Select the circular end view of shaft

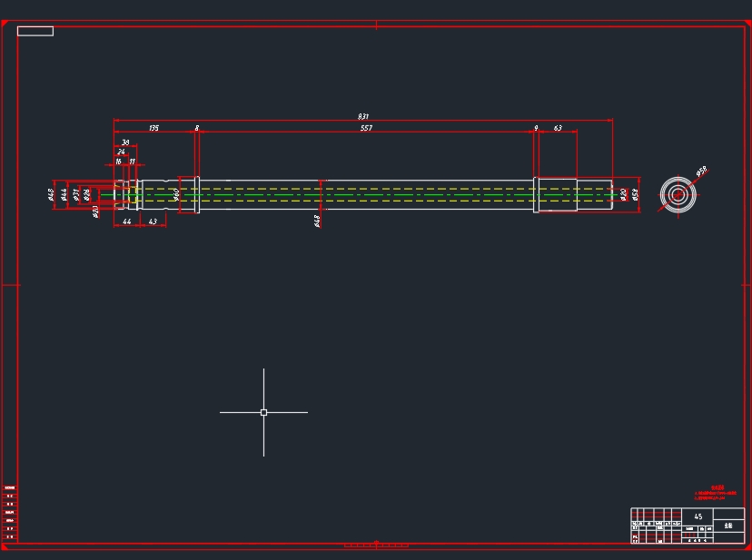[x=678, y=194]
